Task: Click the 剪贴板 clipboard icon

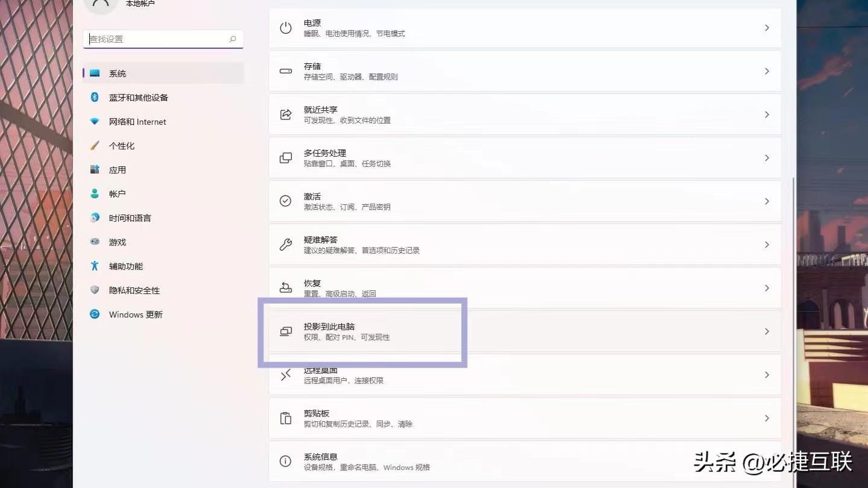Action: (285, 418)
